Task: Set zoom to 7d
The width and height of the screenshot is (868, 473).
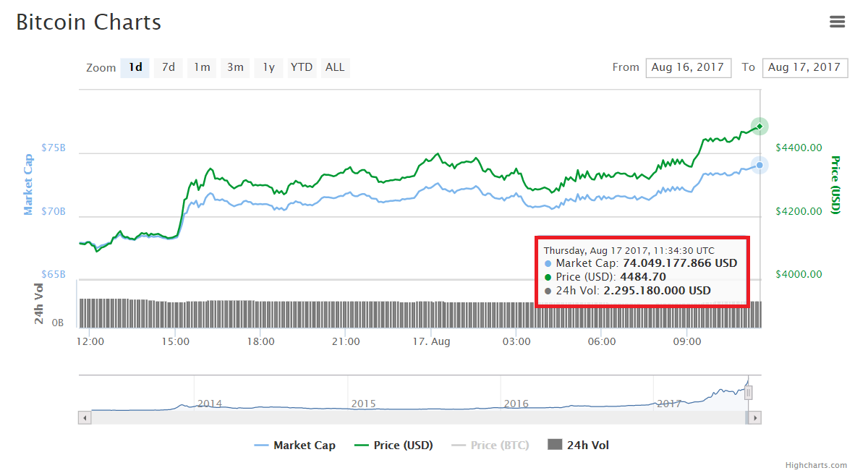Action: [168, 67]
